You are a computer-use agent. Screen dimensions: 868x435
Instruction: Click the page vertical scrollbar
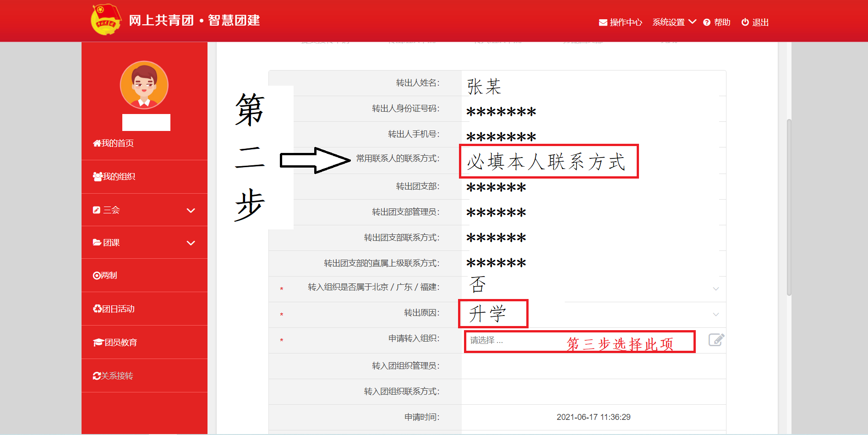point(789,206)
